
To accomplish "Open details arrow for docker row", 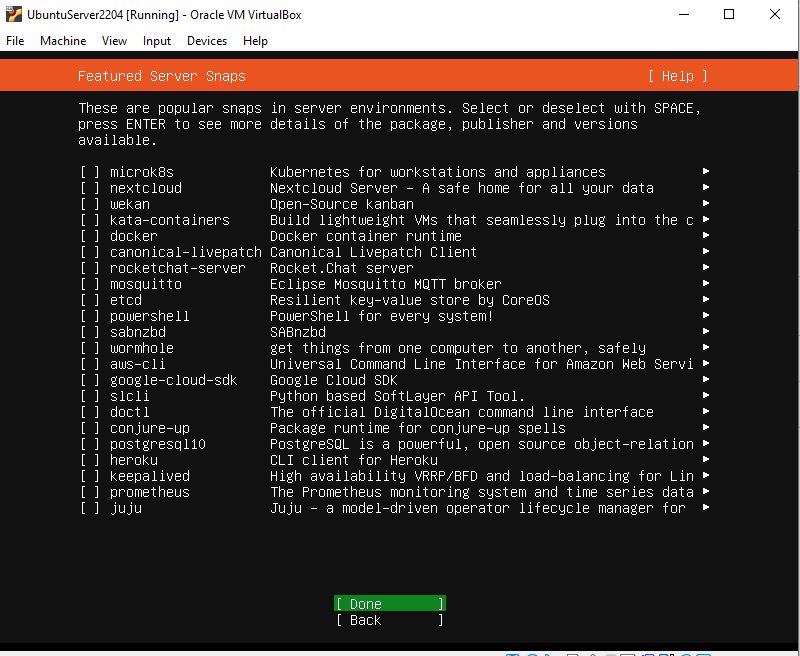I will [x=706, y=235].
